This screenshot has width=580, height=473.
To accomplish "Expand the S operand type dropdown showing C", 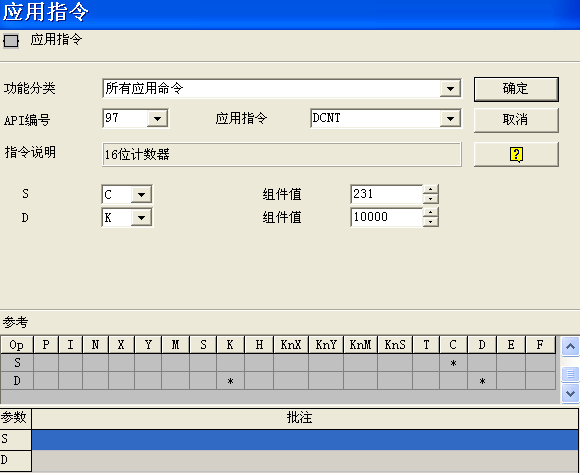I will point(141,195).
